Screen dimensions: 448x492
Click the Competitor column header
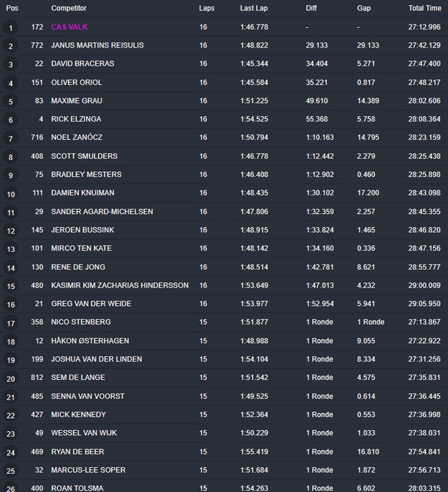[x=69, y=8]
